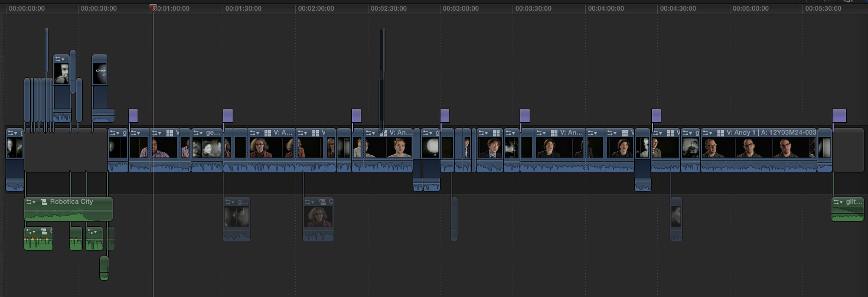
Task: Click ruler timecode 00:05:00:00
Action: point(750,9)
